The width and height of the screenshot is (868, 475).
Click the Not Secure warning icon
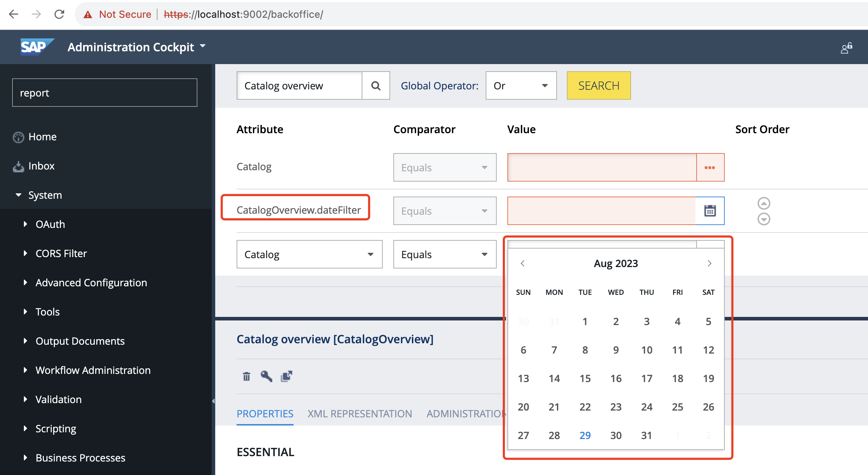pyautogui.click(x=88, y=15)
